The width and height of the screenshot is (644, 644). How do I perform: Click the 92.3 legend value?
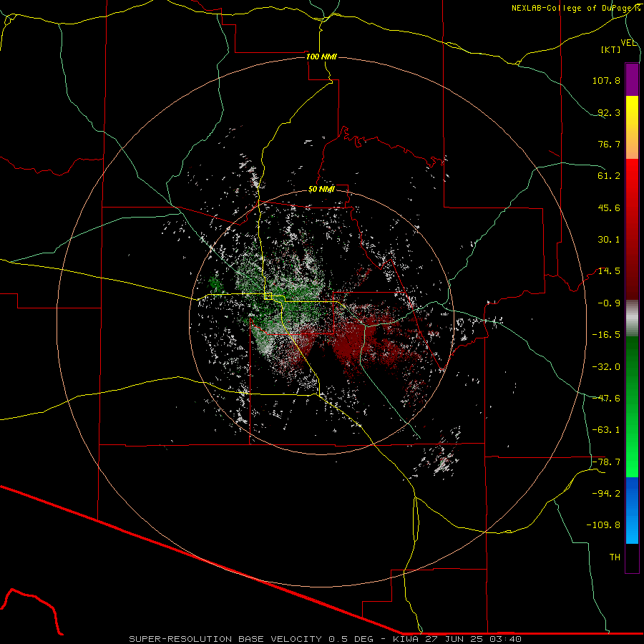(609, 112)
